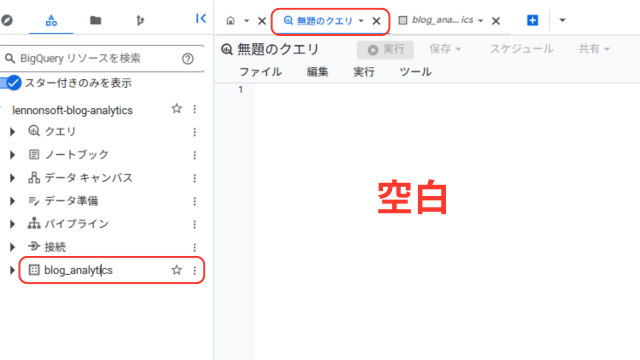This screenshot has height=360, width=640.
Task: Open more options for パイプライン
Action: pyautogui.click(x=195, y=224)
